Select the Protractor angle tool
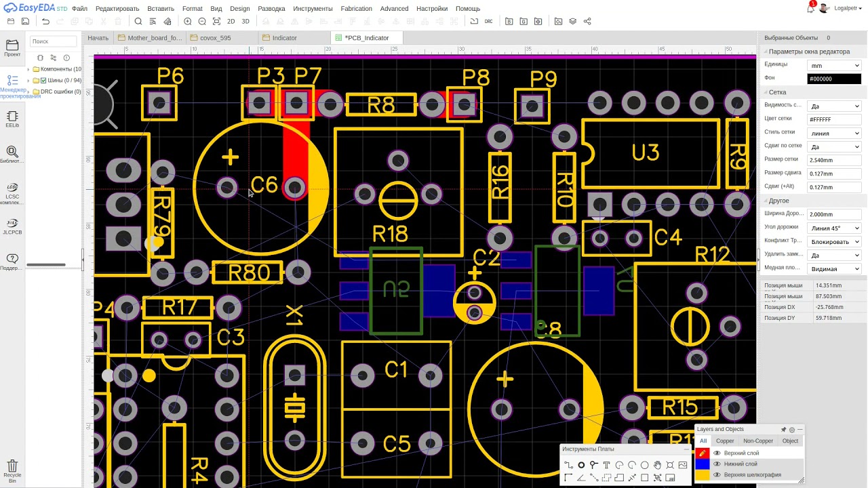Viewport: 868px width, 488px height. coord(581,478)
